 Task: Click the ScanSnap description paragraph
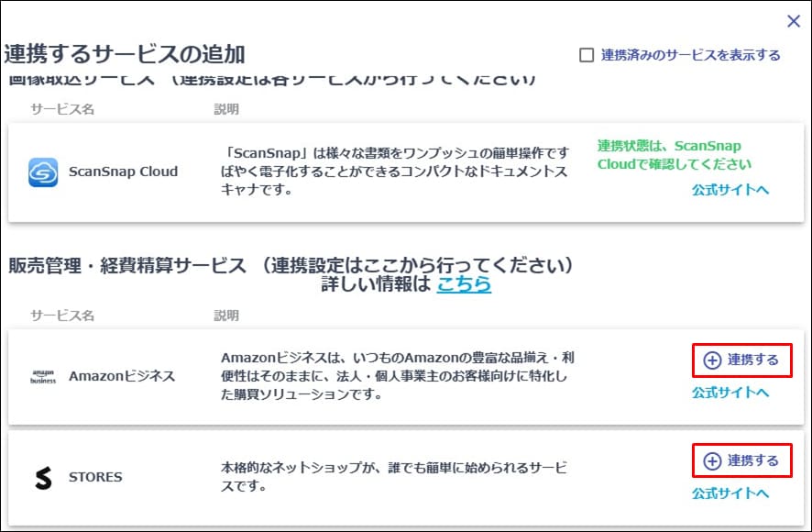(x=395, y=172)
